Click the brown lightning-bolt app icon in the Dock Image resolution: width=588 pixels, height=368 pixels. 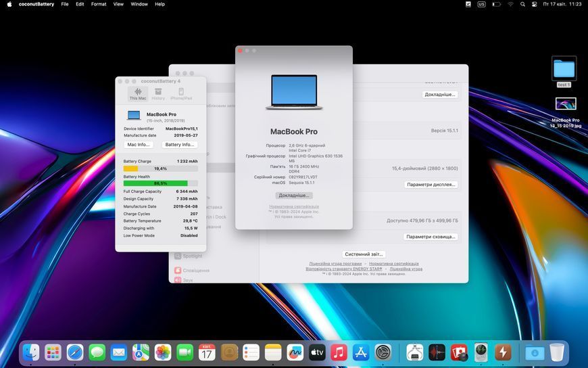[503, 352]
